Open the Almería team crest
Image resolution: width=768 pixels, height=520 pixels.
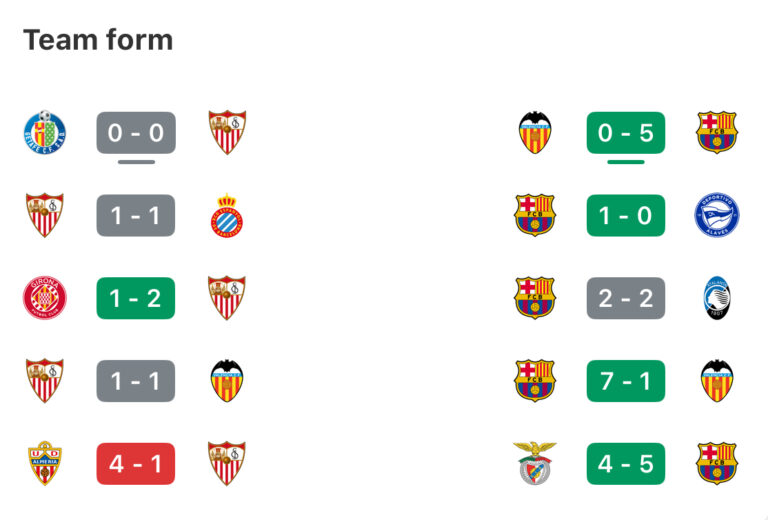point(45,463)
